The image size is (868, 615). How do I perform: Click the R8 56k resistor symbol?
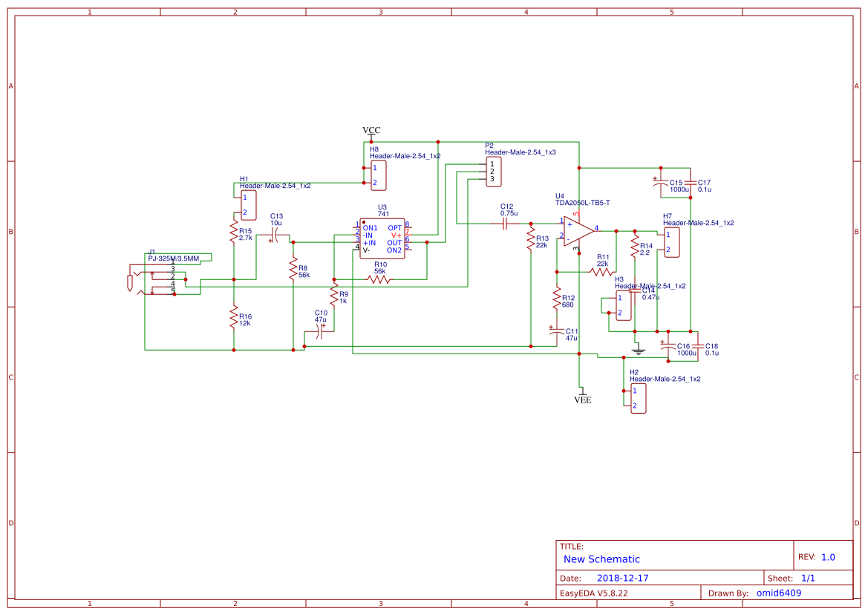click(x=294, y=269)
